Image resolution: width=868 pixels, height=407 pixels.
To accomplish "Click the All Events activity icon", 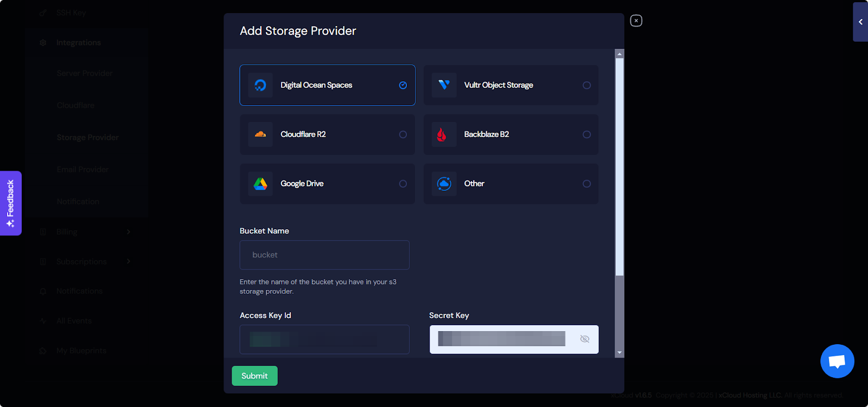I will tap(43, 321).
